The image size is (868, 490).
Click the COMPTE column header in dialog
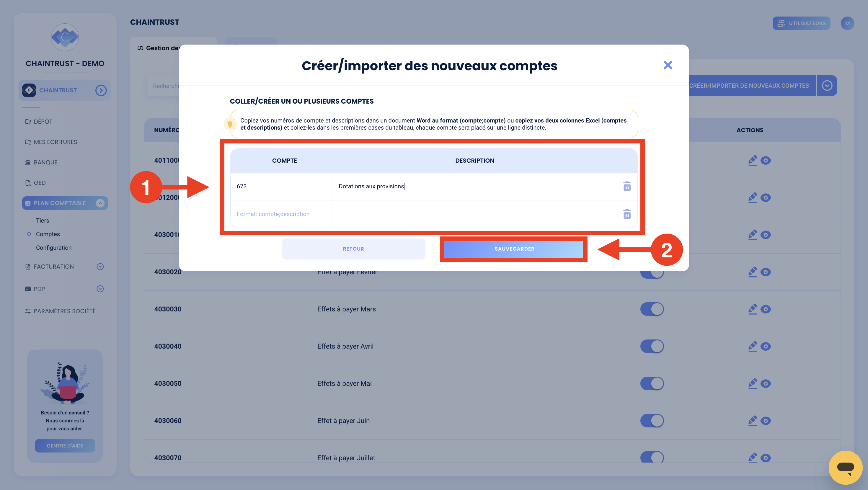284,161
